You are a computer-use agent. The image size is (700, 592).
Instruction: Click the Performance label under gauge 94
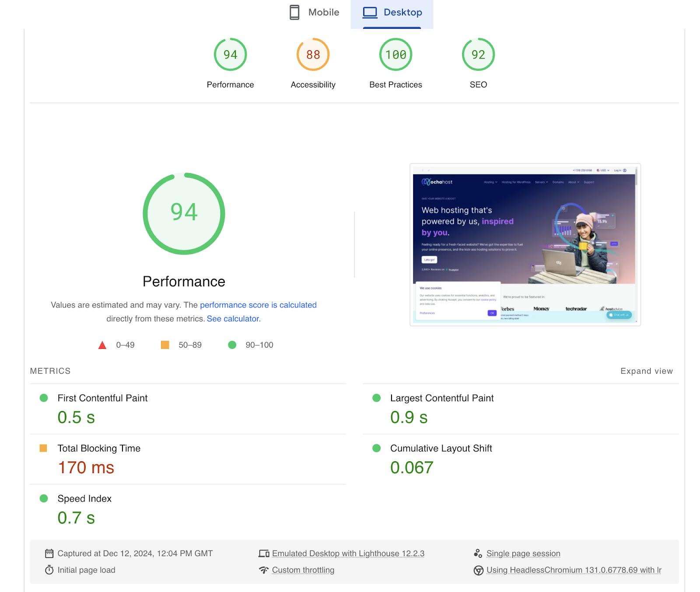coord(230,85)
